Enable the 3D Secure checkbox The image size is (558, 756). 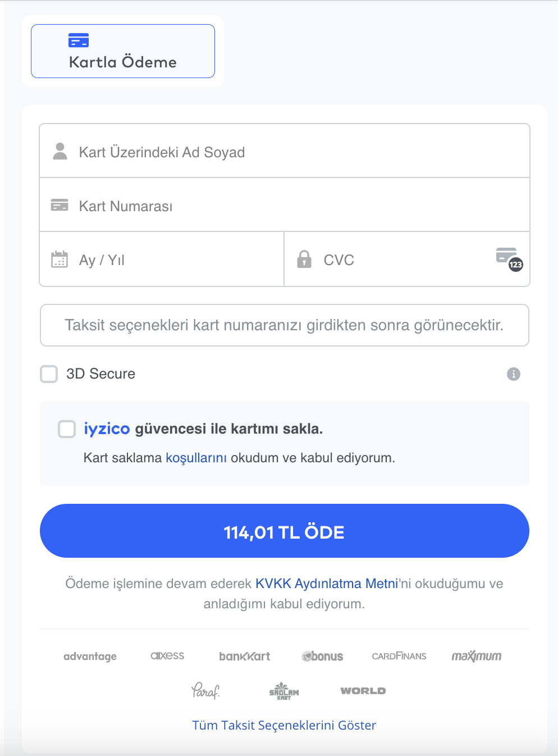tap(49, 374)
